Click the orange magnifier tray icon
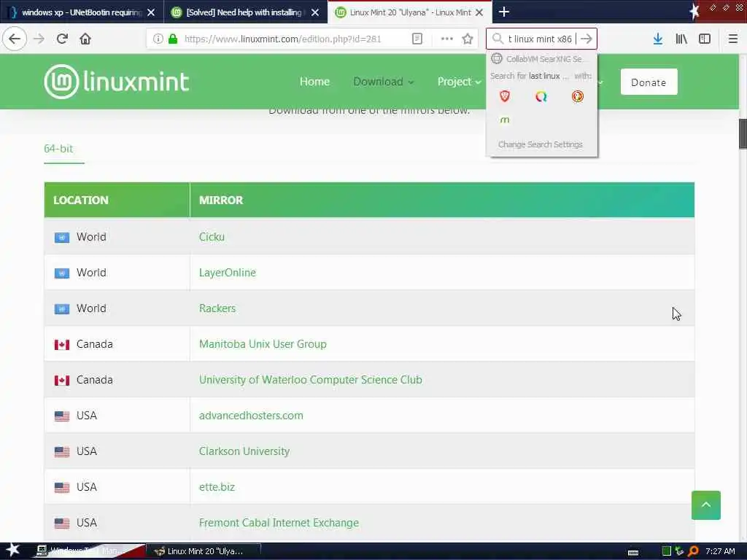 click(693, 551)
